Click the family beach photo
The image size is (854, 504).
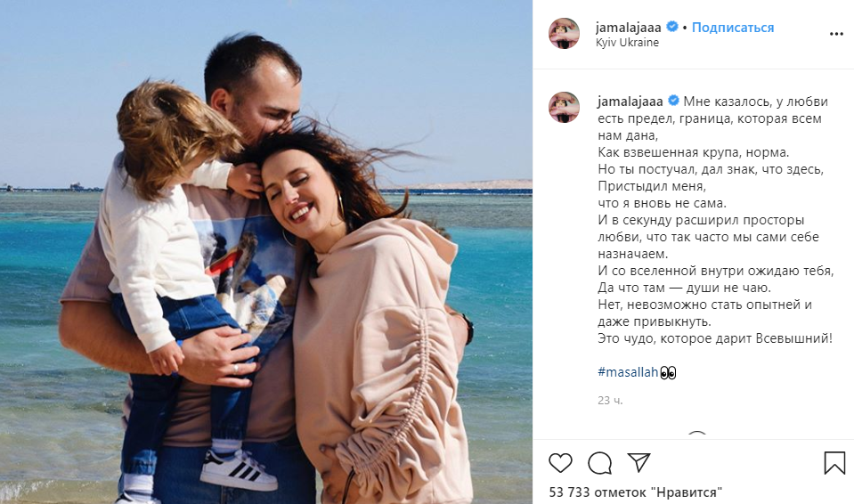tap(266, 252)
